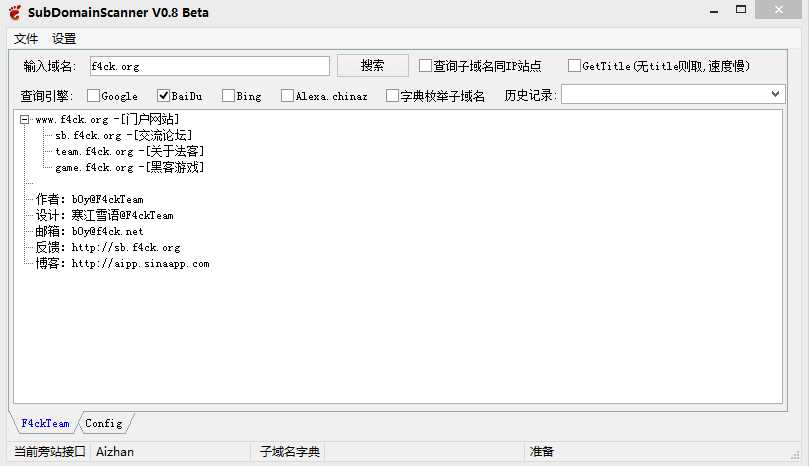Switch to the Config tab
This screenshot has height=466, width=809.
click(x=104, y=423)
